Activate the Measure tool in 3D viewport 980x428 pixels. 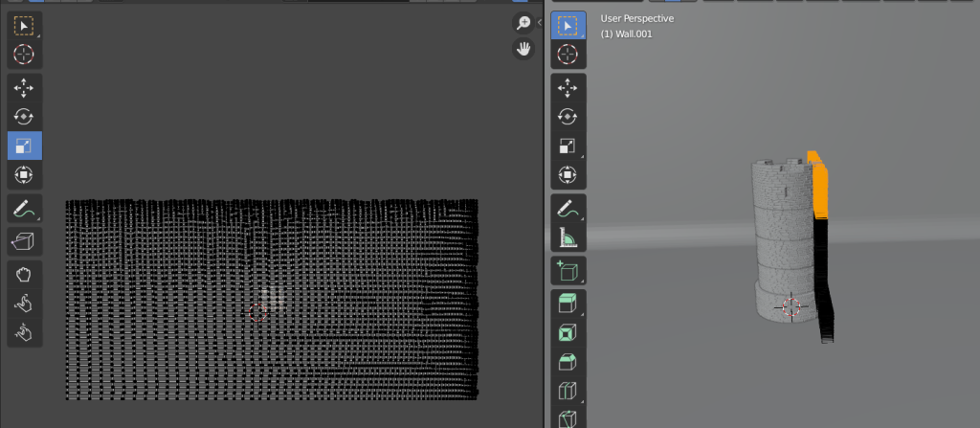(x=568, y=236)
